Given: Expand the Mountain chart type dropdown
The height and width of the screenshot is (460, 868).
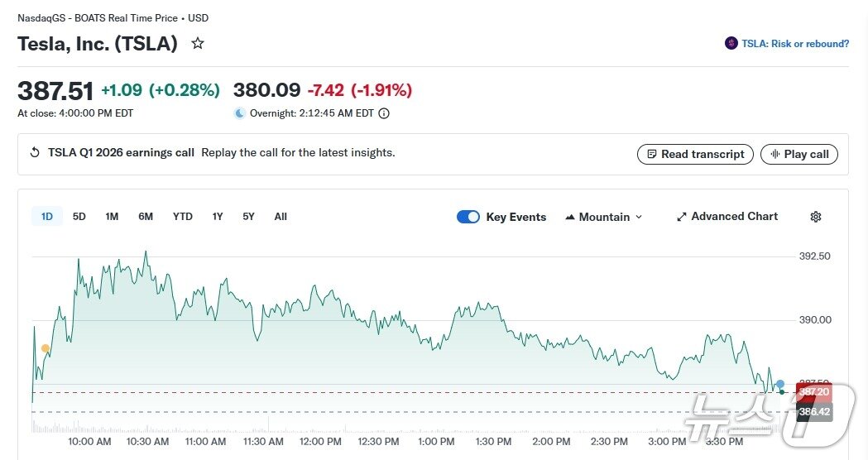Looking at the screenshot, I should pyautogui.click(x=604, y=217).
